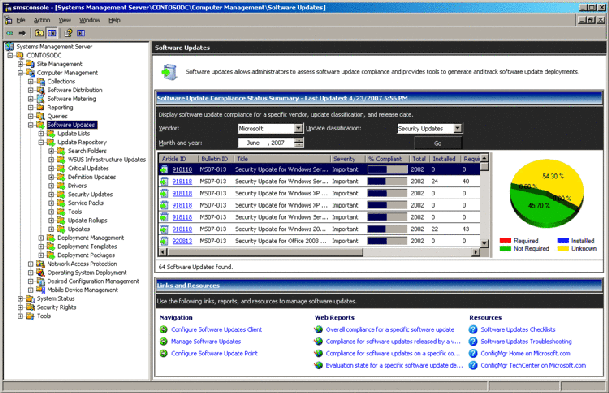Click icon beside Manage Software Updates link
This screenshot has height=393, width=609.
pos(164,341)
